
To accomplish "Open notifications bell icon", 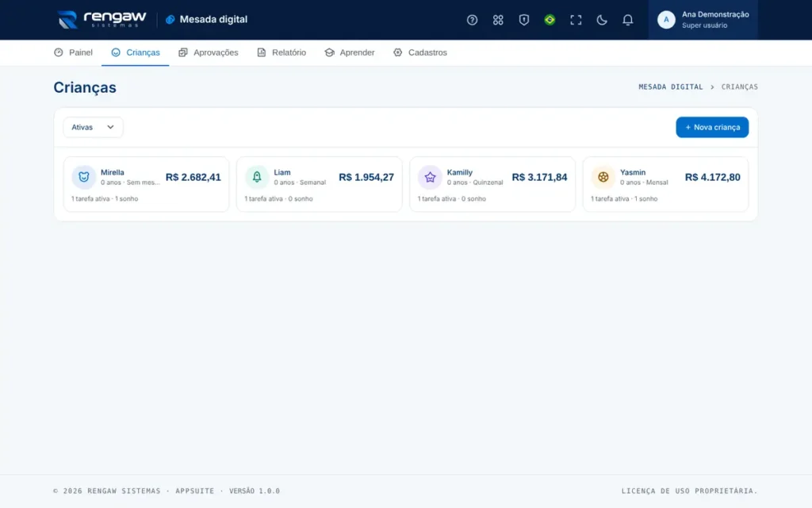I will tap(627, 20).
